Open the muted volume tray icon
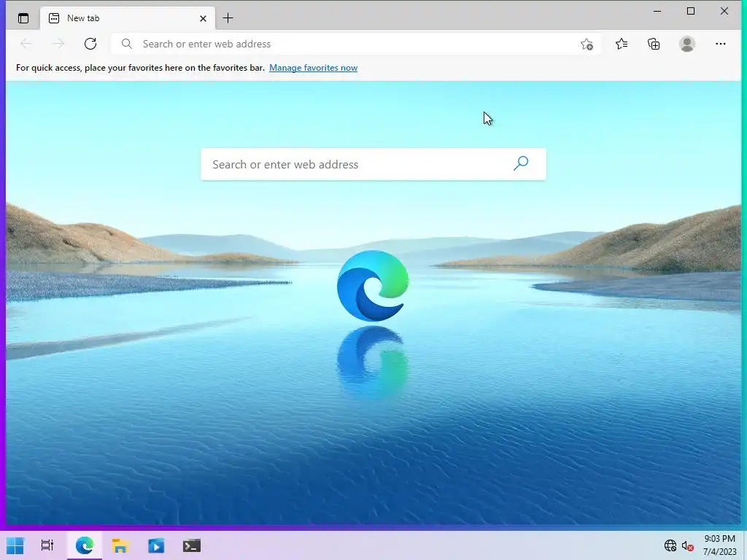This screenshot has height=560, width=747. pyautogui.click(x=687, y=546)
